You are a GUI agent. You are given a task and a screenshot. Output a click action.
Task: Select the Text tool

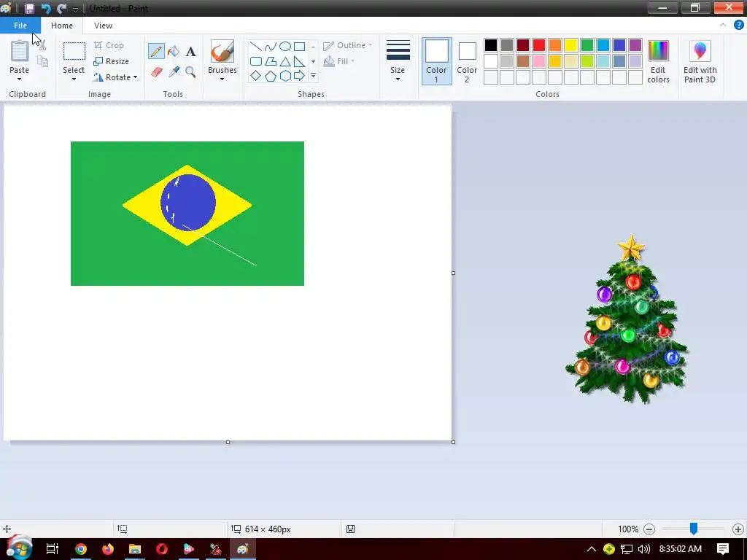click(190, 52)
